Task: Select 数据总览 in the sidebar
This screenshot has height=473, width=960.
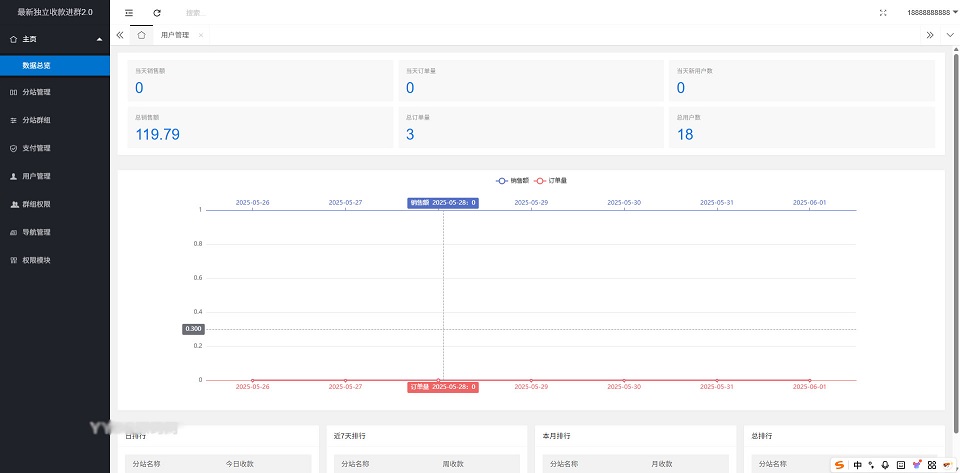Action: 37,65
